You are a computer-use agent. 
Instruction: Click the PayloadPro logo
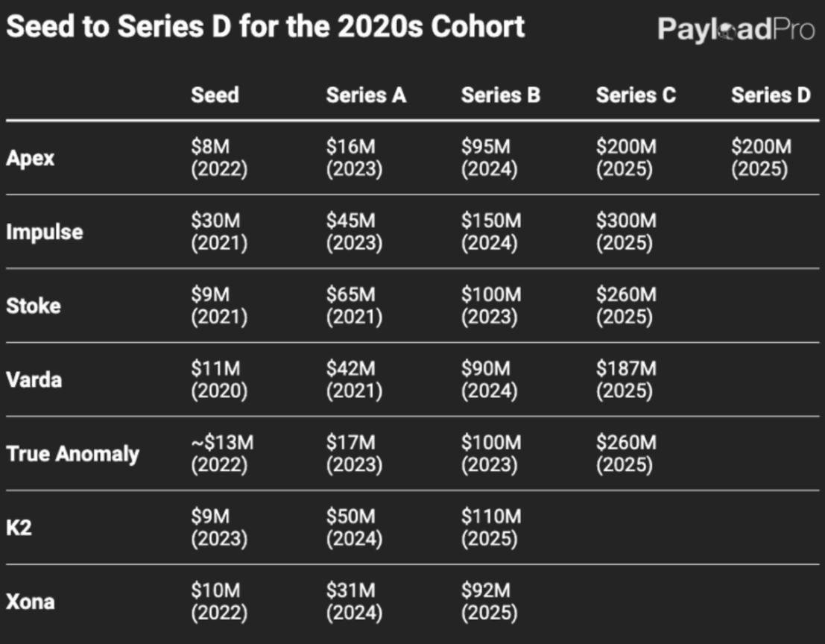coord(735,30)
